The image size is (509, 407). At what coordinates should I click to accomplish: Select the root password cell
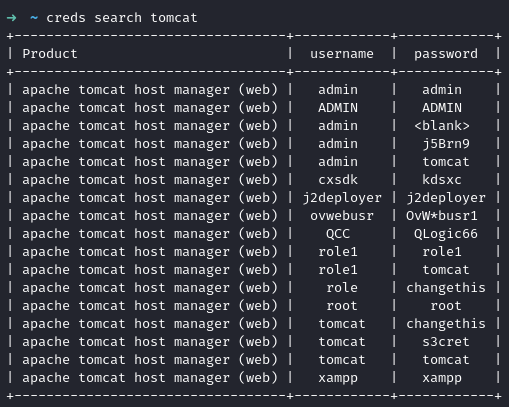pyautogui.click(x=446, y=306)
